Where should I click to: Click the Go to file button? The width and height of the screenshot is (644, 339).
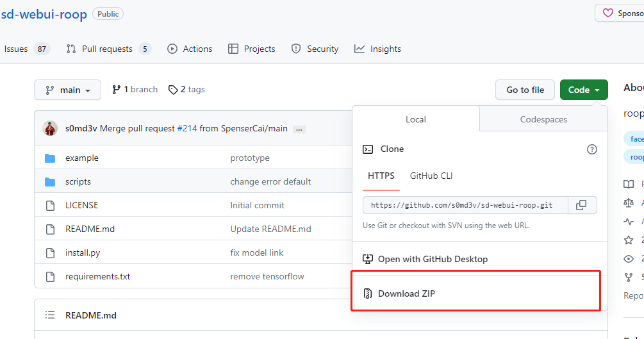click(x=525, y=90)
